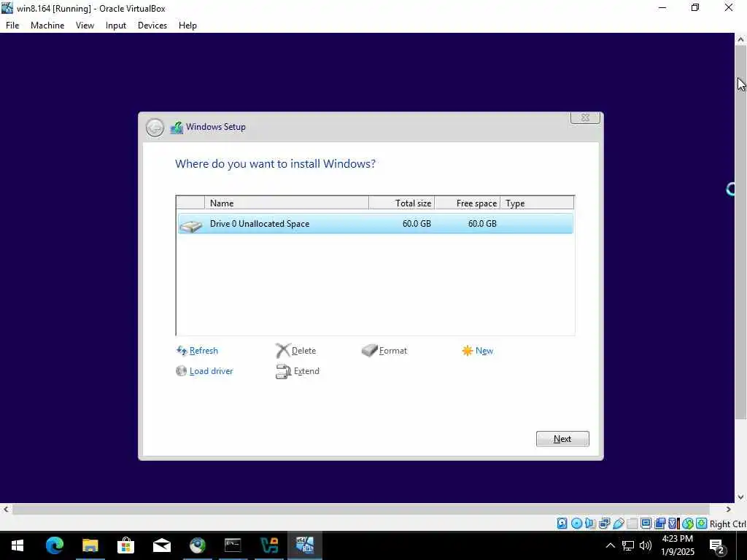Show hidden tray icons chevron
The image size is (747, 560).
click(611, 545)
